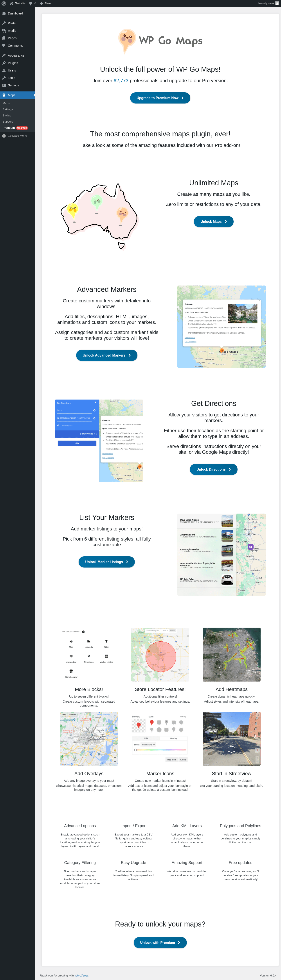This screenshot has width=281, height=980.
Task: Click the Appearance paintbrush icon
Action: tap(4, 55)
